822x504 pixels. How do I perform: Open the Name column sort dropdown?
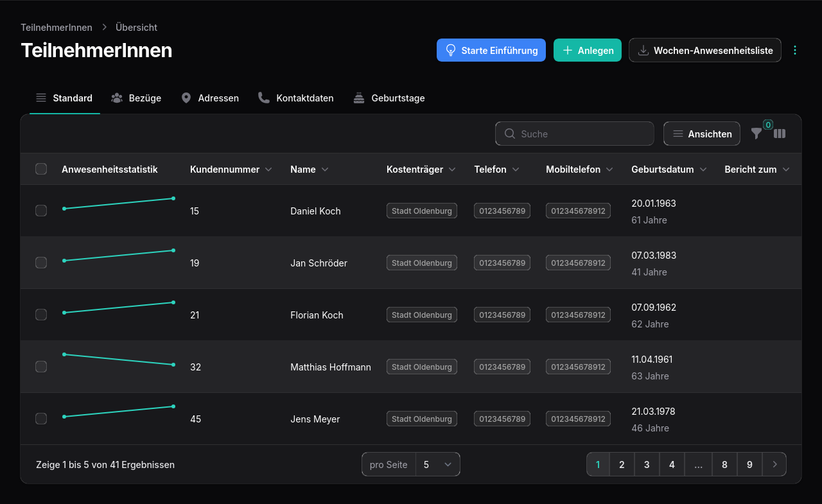(325, 169)
